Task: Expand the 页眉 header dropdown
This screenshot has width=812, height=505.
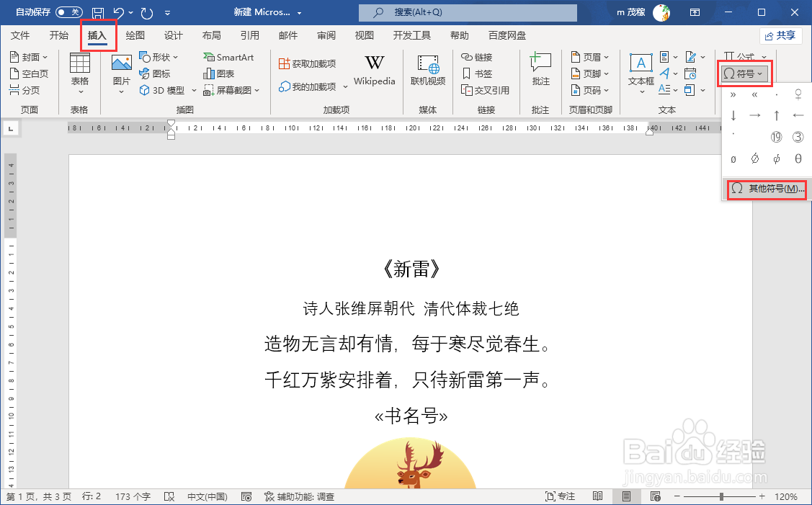Action: click(607, 57)
